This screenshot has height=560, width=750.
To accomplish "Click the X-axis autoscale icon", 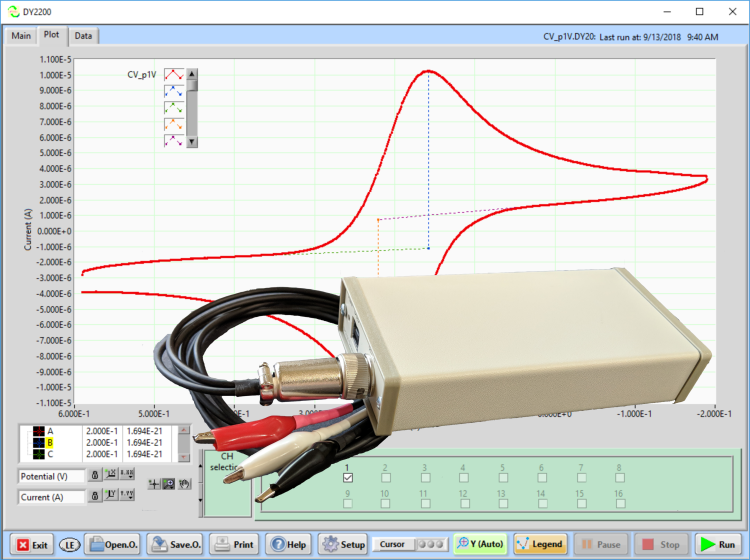I will [x=111, y=476].
